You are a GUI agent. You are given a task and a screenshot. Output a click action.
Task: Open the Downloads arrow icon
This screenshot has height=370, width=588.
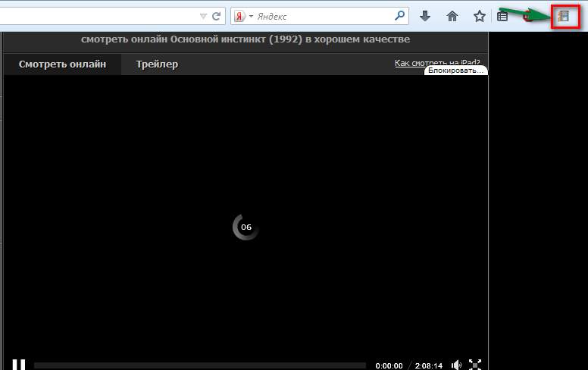(425, 16)
